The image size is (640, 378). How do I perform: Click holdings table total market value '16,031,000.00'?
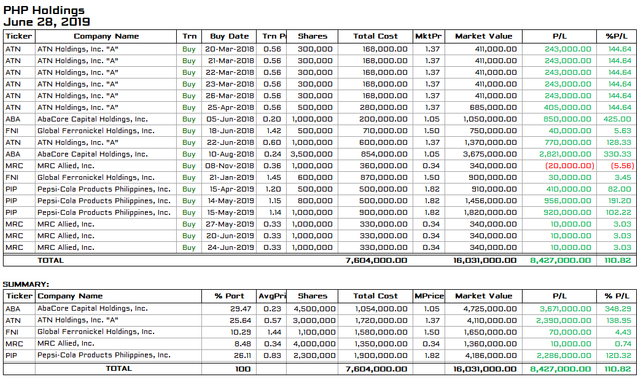485,260
